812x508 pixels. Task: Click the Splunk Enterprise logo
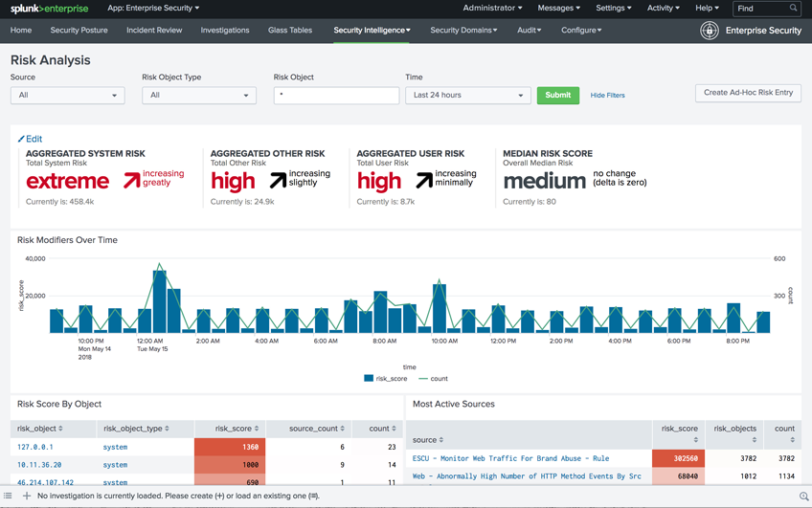pos(49,9)
